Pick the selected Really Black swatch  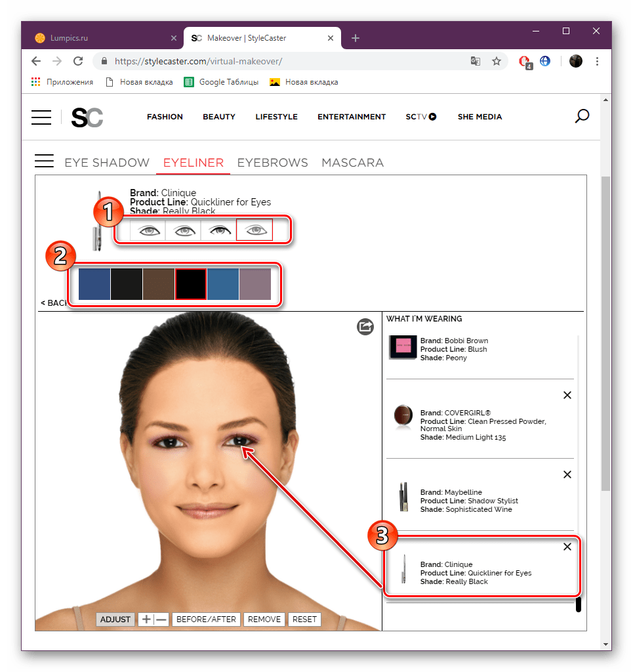coord(191,284)
